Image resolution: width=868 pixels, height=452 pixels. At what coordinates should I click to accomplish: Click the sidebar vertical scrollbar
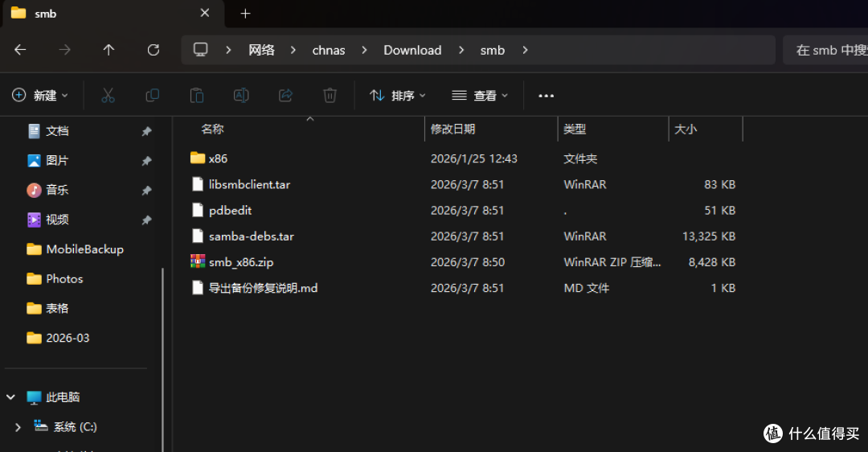(162, 360)
